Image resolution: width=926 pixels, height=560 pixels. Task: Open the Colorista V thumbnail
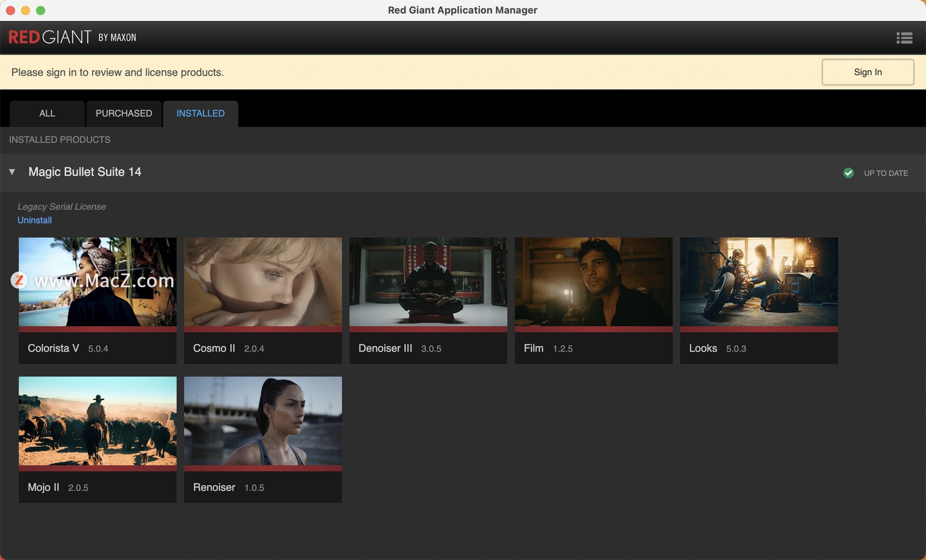pos(97,282)
